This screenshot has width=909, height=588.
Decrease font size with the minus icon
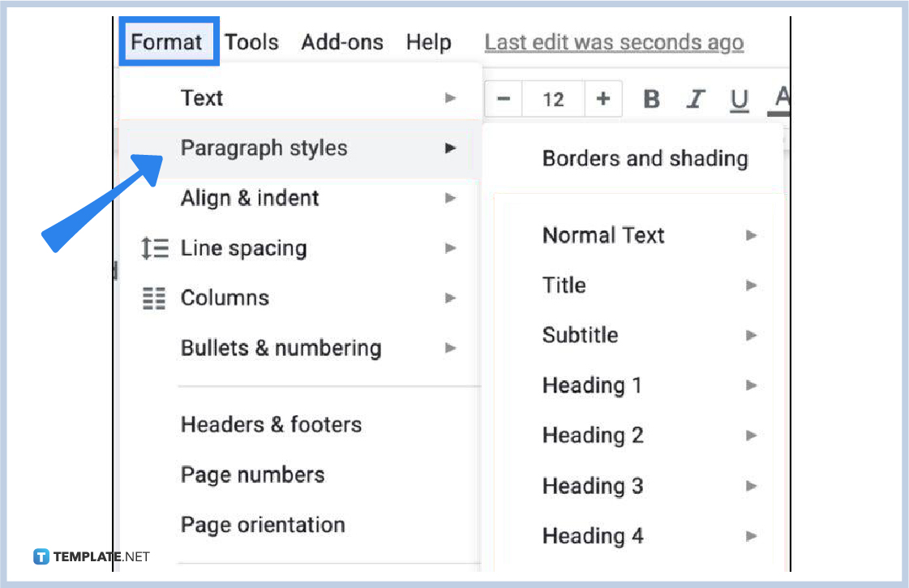coord(503,98)
